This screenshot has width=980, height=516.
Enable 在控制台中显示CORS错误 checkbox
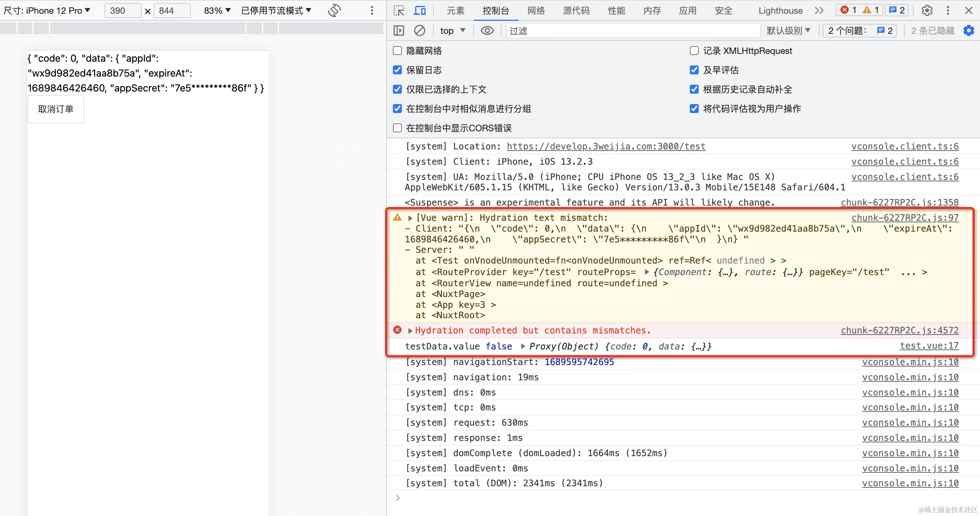(x=397, y=128)
